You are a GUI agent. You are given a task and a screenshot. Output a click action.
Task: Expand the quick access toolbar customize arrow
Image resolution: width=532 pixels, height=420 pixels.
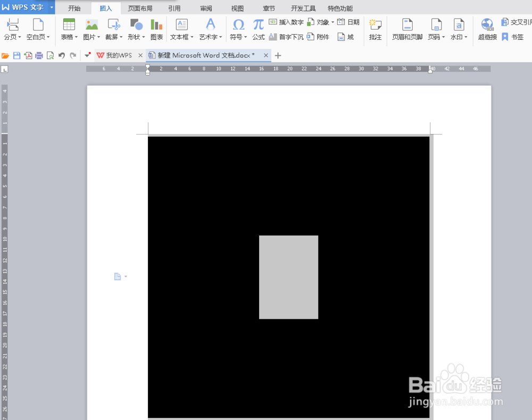coord(88,55)
